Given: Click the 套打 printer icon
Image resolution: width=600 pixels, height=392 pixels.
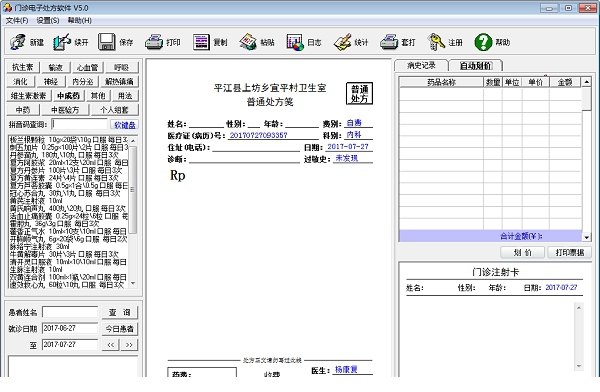Looking at the screenshot, I should click(389, 42).
